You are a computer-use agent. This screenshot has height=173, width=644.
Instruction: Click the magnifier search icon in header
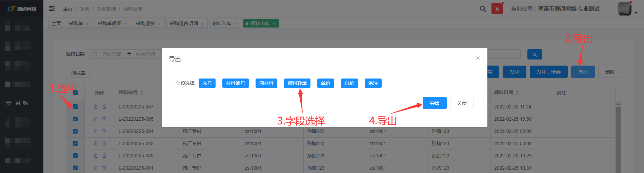[x=483, y=9]
